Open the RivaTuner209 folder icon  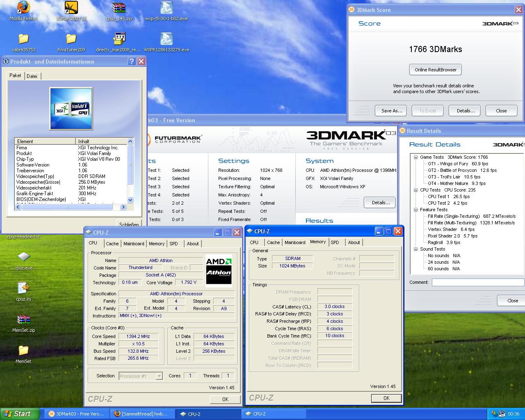pos(71,39)
